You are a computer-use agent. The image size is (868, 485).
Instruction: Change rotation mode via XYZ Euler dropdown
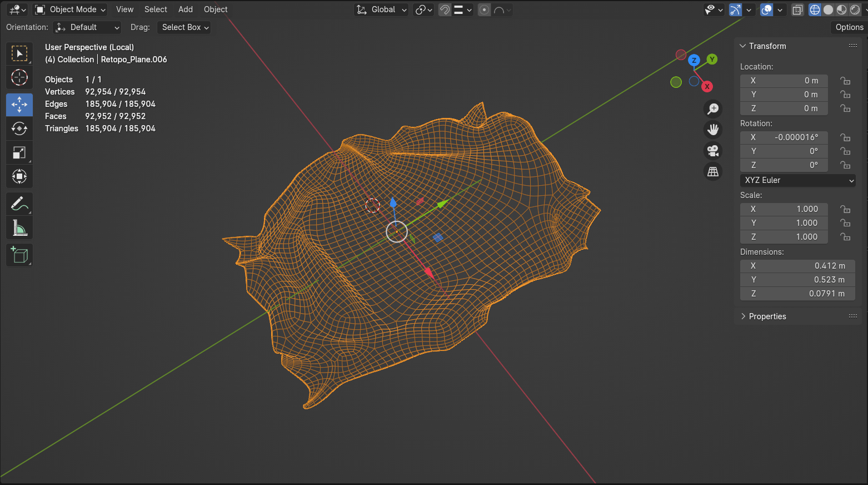797,180
